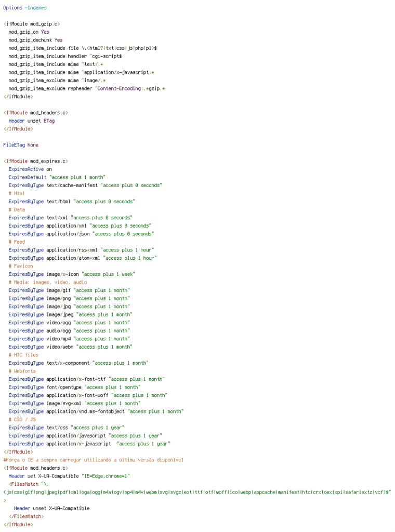Click the ExpiresByType text/css line

click(x=66, y=427)
